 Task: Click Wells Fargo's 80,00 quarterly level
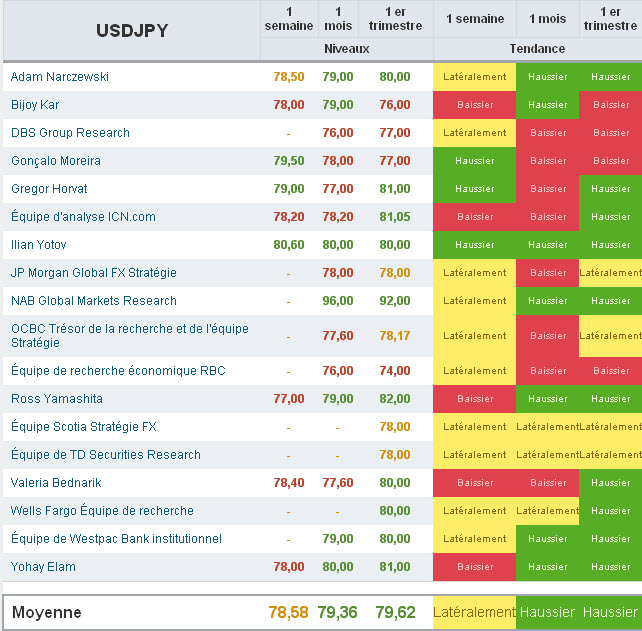tap(395, 510)
